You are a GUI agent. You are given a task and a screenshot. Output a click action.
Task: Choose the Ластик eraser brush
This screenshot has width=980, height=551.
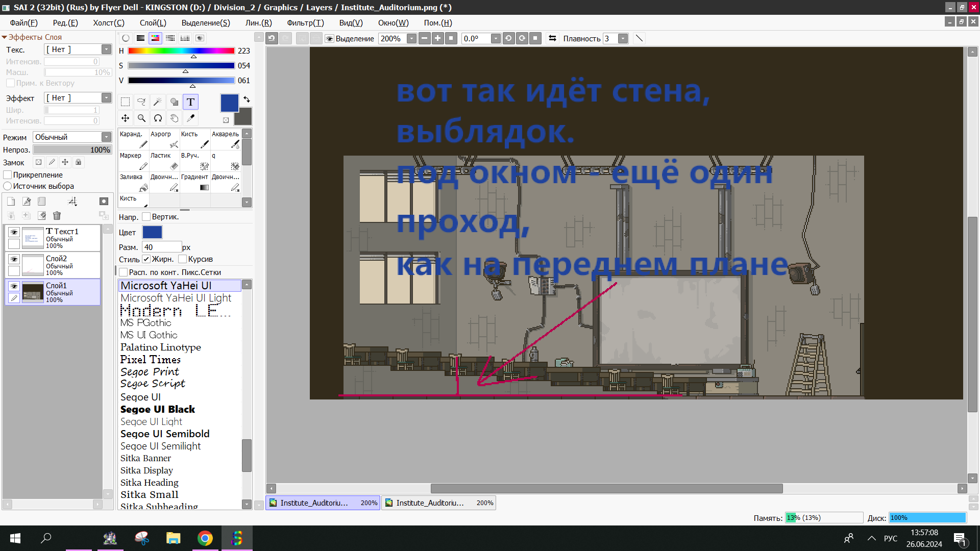pos(164,161)
